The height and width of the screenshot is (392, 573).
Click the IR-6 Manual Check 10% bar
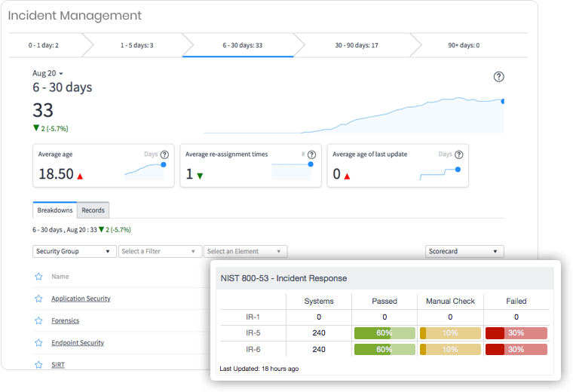450,350
